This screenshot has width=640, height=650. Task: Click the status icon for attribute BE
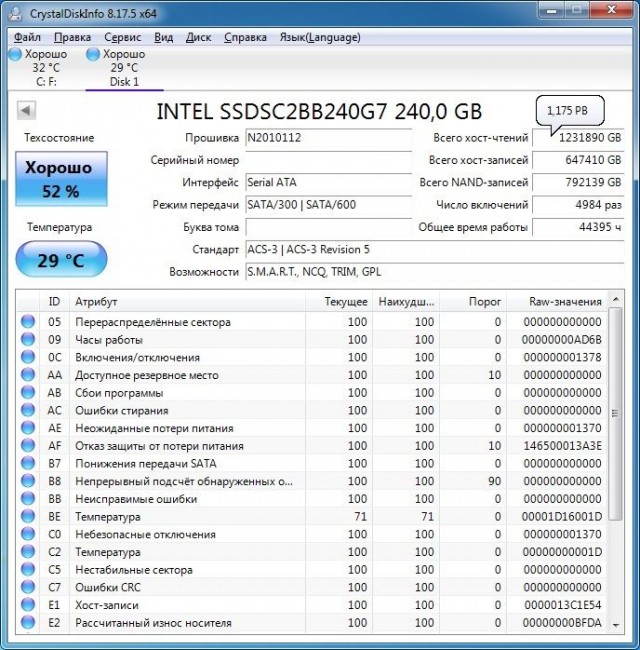tap(28, 517)
